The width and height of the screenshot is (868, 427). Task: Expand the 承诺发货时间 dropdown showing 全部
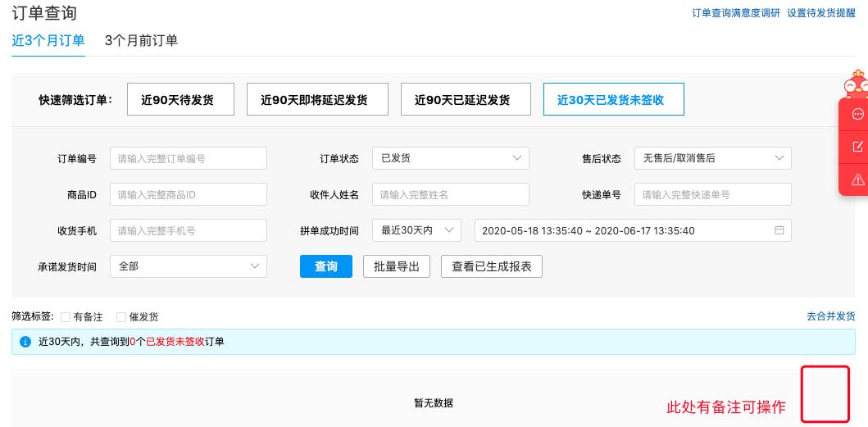pyautogui.click(x=189, y=266)
